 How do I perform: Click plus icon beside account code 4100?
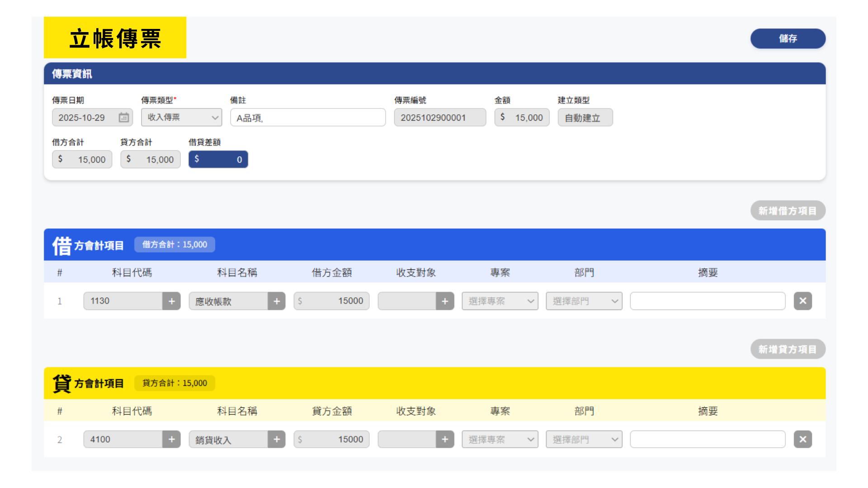pos(171,439)
